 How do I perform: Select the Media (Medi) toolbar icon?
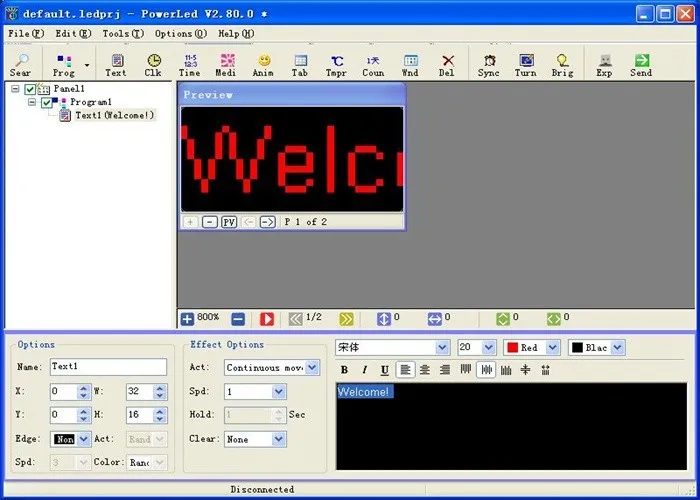click(x=227, y=65)
